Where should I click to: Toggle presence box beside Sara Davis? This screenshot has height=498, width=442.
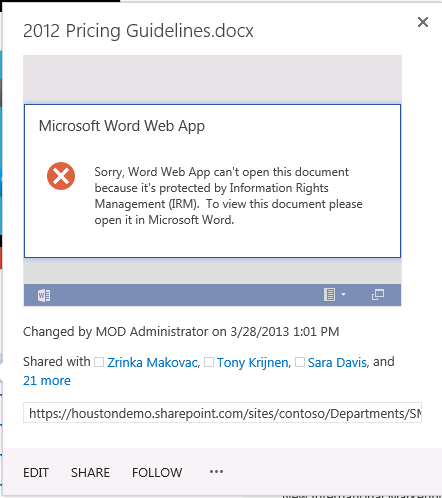pyautogui.click(x=300, y=362)
